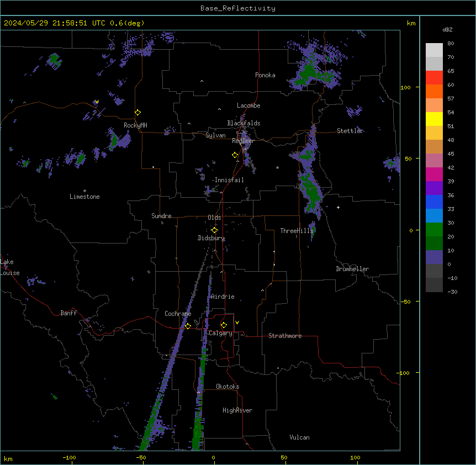476x465 pixels.
Task: Click the asterisk marker above Limestone
Action: coord(84,191)
